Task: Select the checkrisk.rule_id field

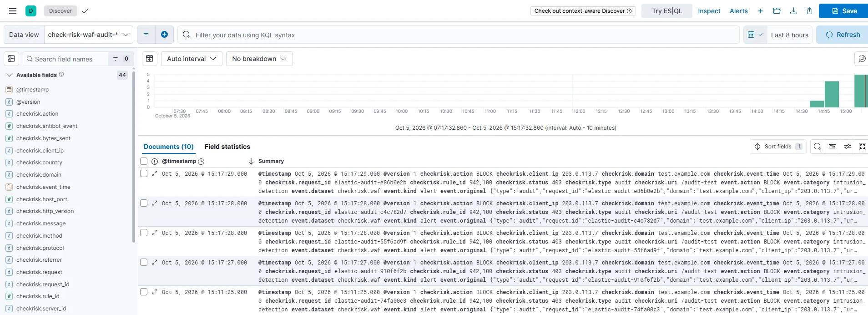Action: [38, 296]
